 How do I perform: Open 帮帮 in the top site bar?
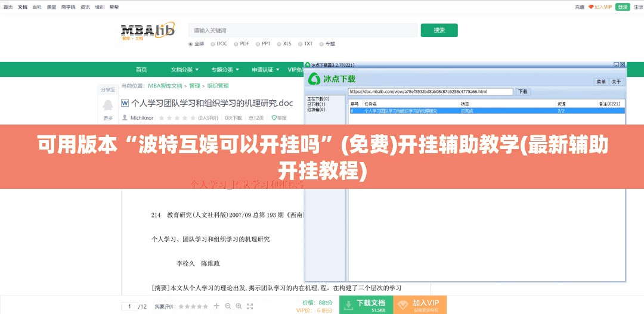point(114,7)
